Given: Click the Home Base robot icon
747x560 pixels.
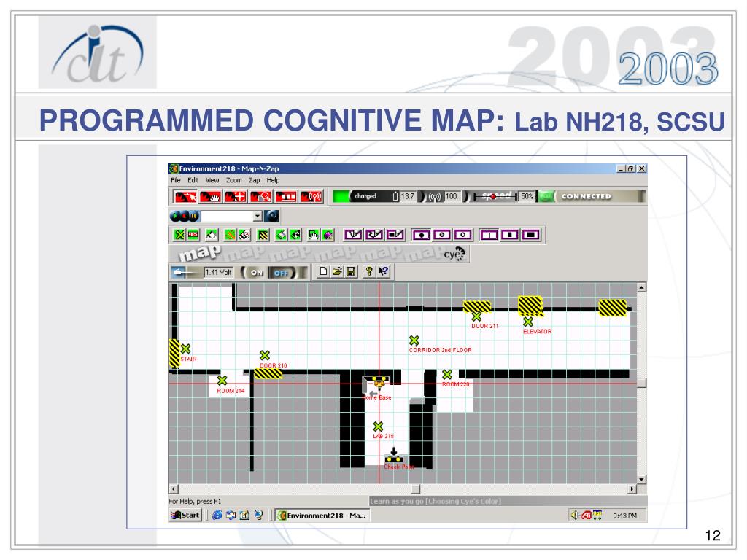Looking at the screenshot, I should coord(379,382).
